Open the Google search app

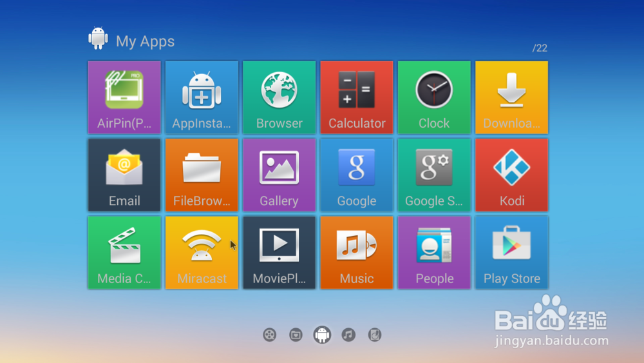click(x=357, y=175)
